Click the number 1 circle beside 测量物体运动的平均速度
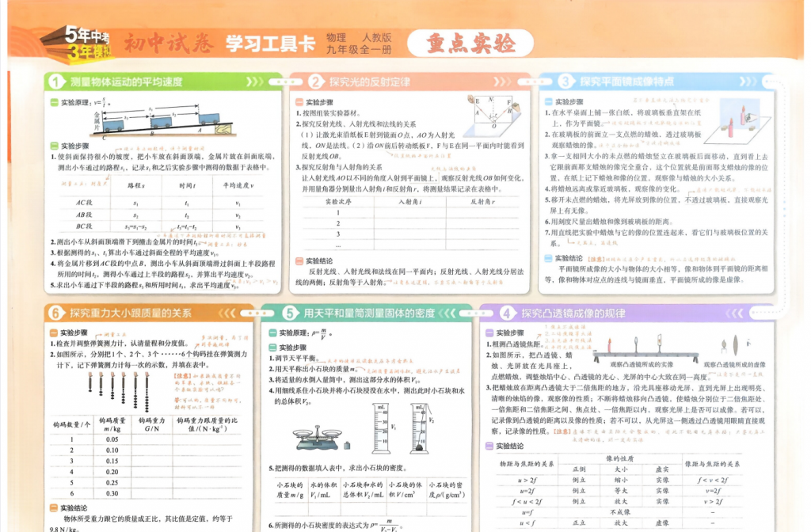 (x=56, y=82)
